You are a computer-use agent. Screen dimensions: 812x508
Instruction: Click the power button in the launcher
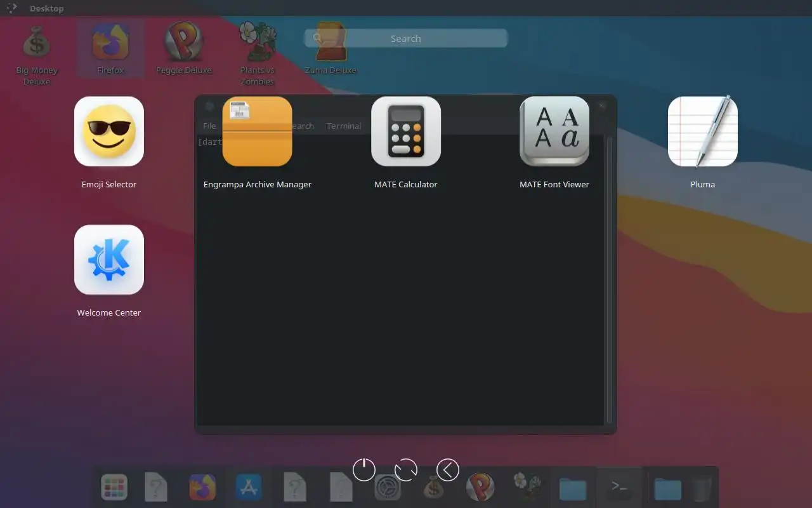pos(364,470)
